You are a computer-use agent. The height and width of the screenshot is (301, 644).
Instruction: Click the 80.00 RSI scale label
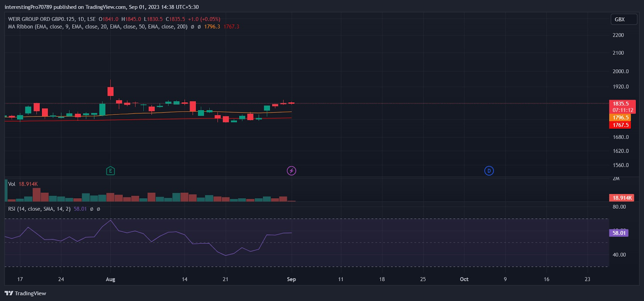619,207
